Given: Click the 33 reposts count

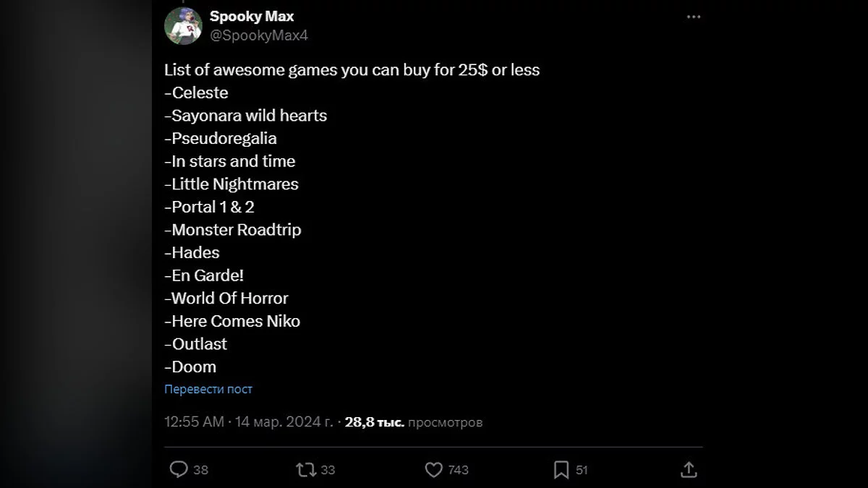Looking at the screenshot, I should 328,470.
